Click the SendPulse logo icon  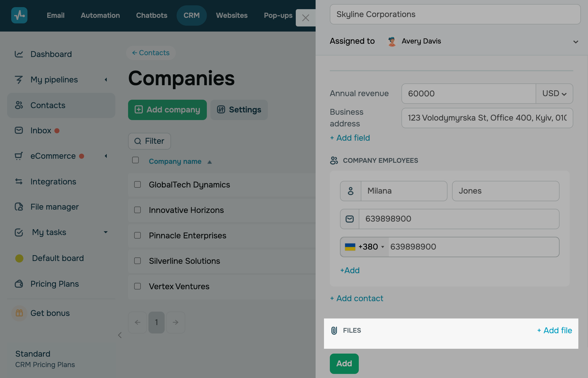(19, 15)
